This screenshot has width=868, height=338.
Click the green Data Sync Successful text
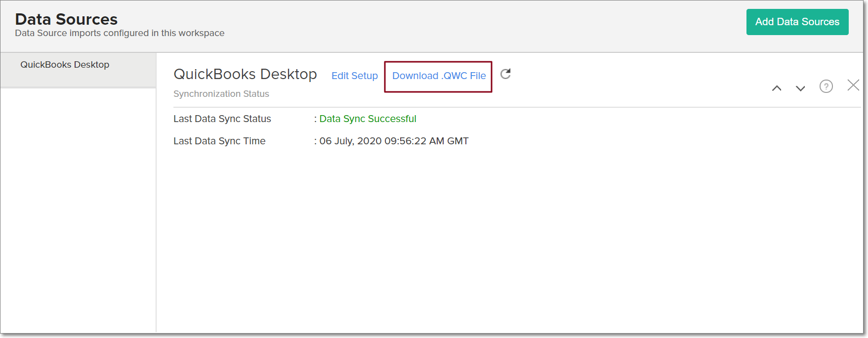click(368, 119)
